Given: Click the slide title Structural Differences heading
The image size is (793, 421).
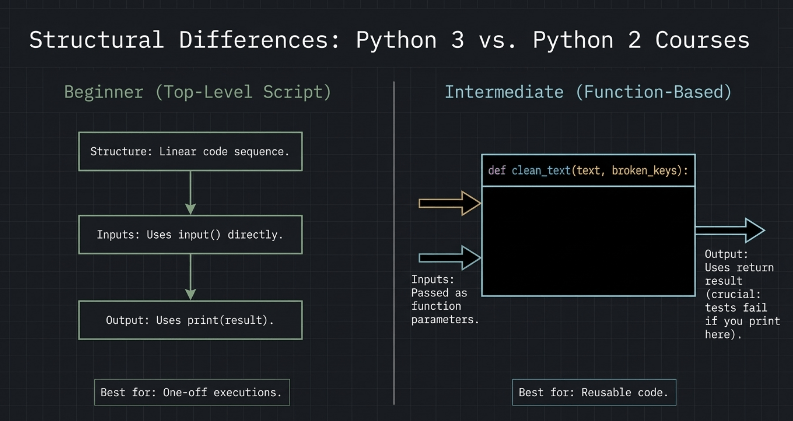Looking at the screenshot, I should [x=389, y=40].
